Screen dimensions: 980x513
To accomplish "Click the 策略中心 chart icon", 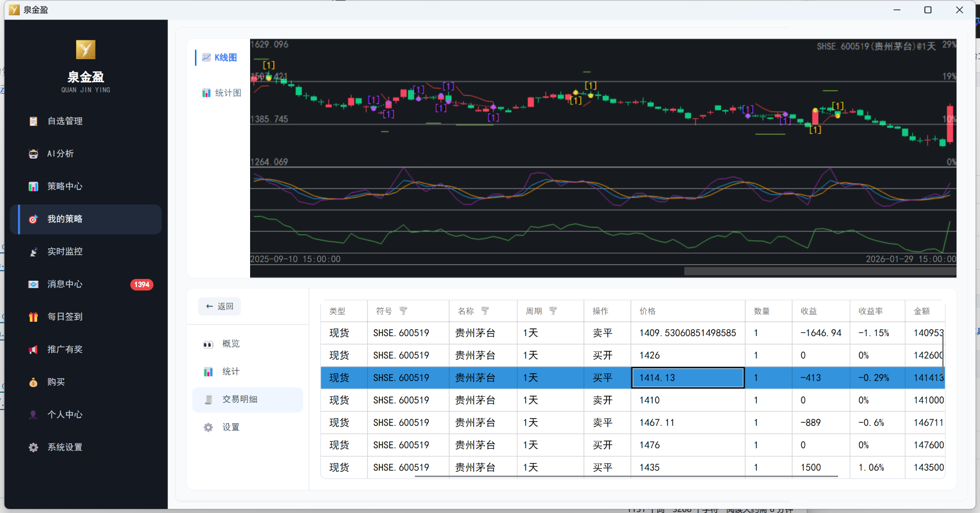I will [34, 187].
